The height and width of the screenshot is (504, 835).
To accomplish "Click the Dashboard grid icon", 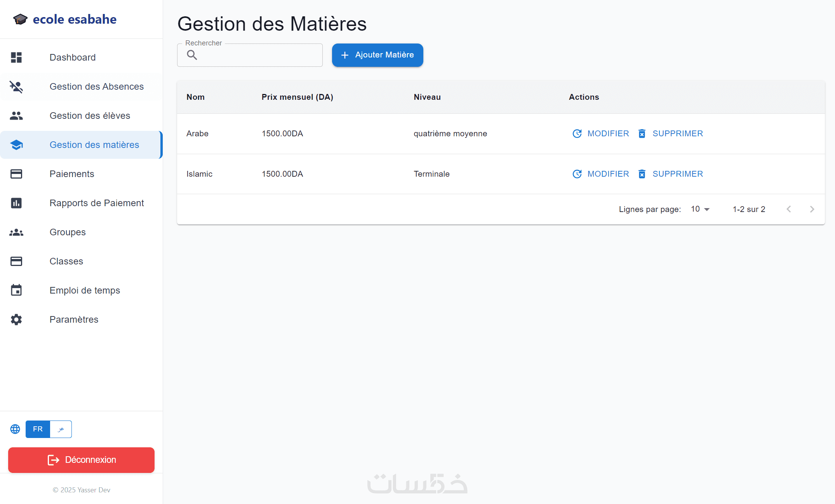I will point(16,57).
